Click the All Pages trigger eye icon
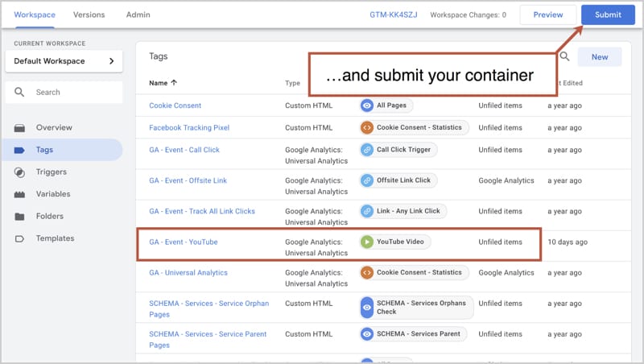The width and height of the screenshot is (644, 364). [367, 105]
